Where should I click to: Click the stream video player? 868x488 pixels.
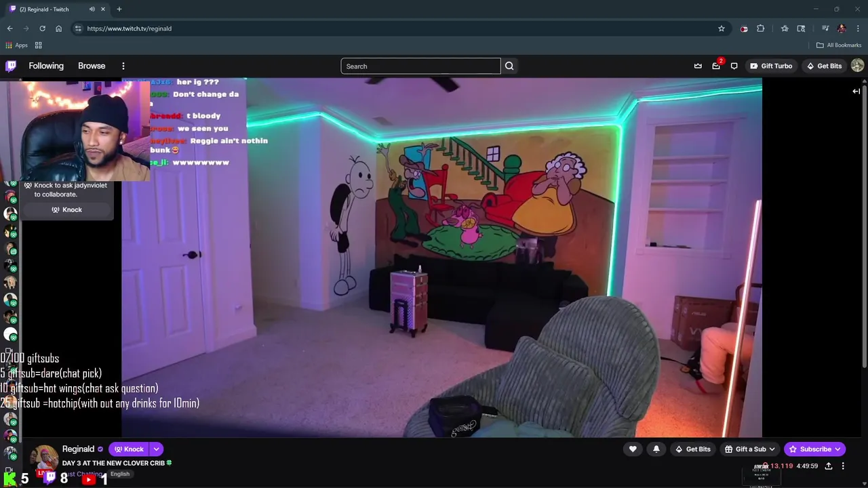441,258
